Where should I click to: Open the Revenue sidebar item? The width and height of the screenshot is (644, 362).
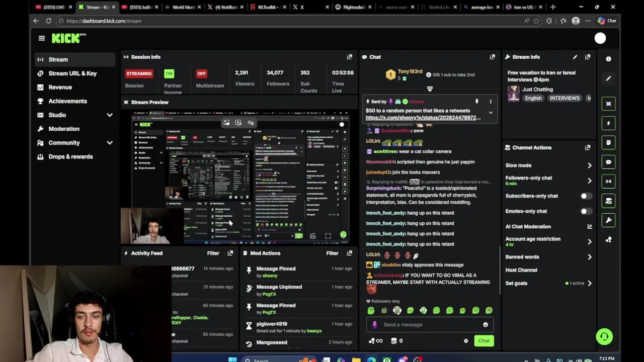(75, 87)
